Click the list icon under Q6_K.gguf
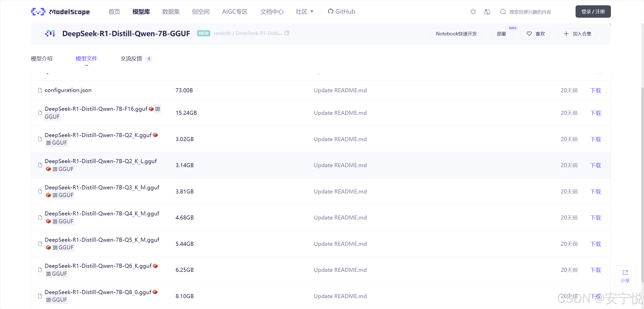 [48, 274]
